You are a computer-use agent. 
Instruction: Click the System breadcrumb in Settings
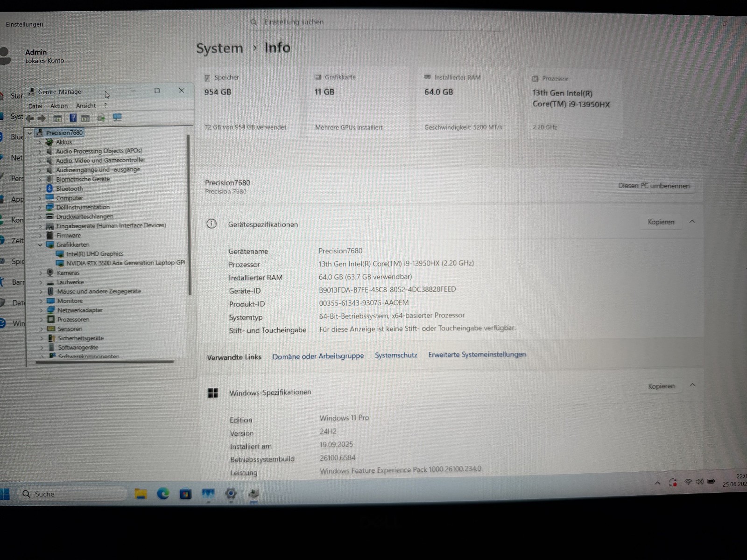coord(219,49)
